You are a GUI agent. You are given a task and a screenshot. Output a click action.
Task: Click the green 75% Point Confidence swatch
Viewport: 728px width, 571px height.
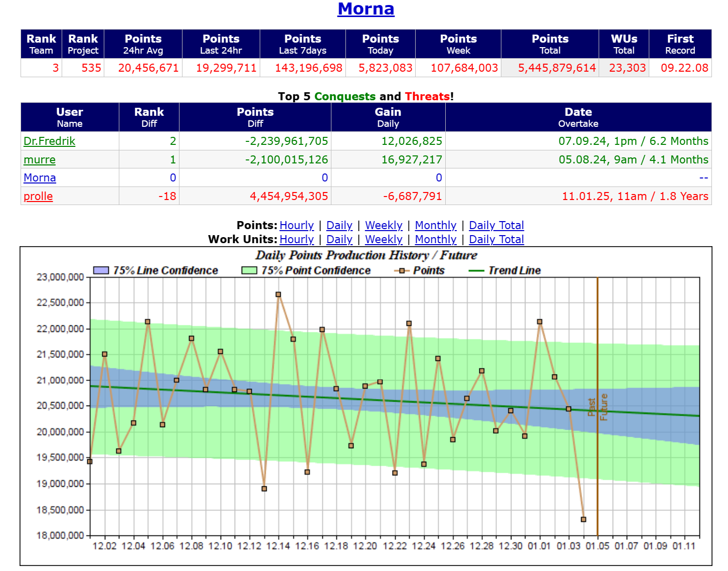click(249, 271)
